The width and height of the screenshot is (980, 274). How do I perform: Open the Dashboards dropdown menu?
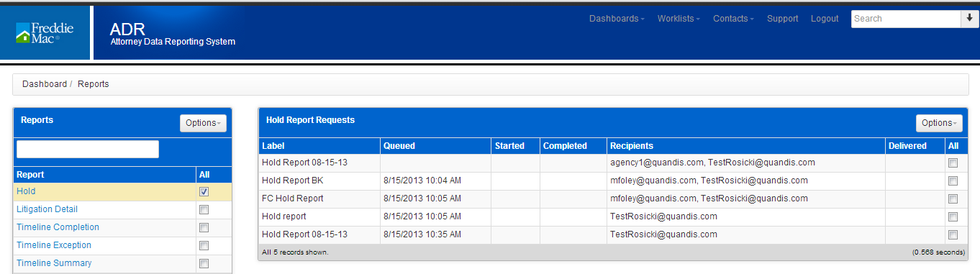click(617, 19)
